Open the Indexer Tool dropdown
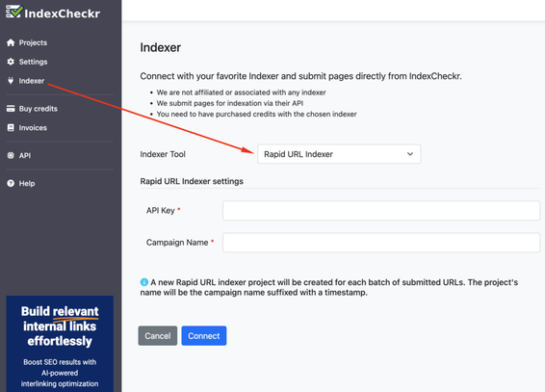Image resolution: width=545 pixels, height=392 pixels. [x=339, y=154]
